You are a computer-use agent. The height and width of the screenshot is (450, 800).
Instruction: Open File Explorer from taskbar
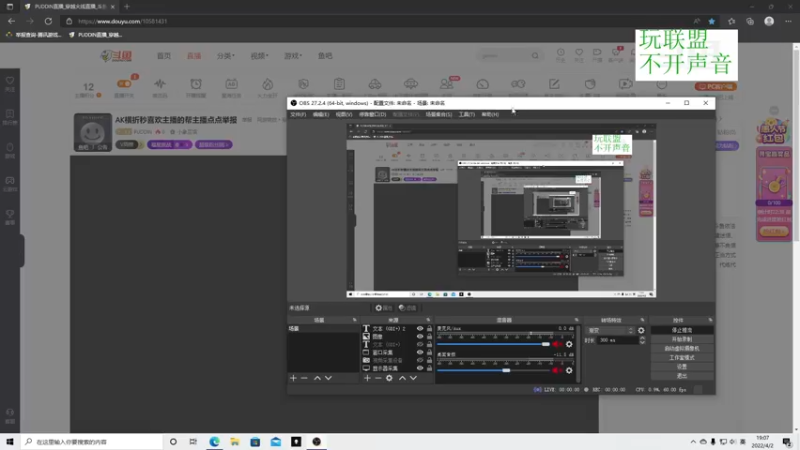pyautogui.click(x=235, y=442)
